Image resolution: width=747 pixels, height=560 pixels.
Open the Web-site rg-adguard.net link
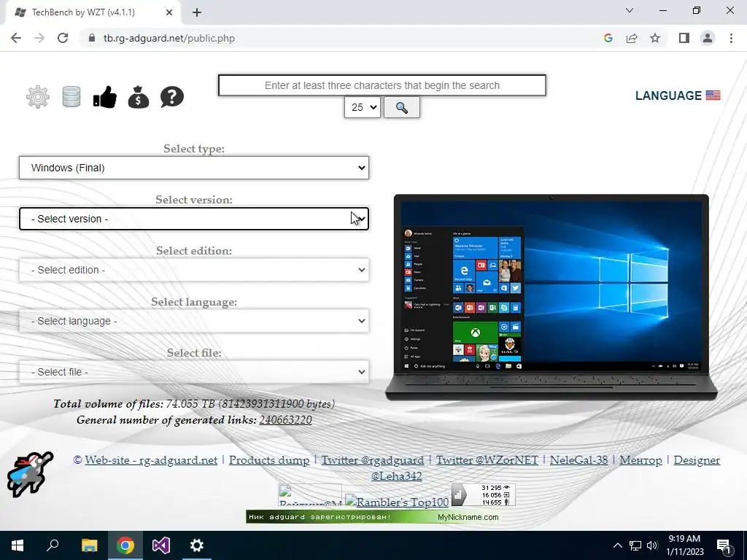[x=151, y=460]
